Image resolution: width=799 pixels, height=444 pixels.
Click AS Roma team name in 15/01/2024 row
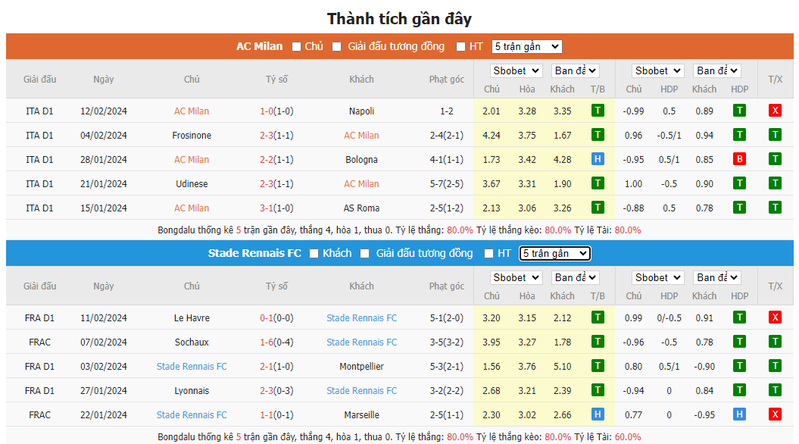click(362, 208)
